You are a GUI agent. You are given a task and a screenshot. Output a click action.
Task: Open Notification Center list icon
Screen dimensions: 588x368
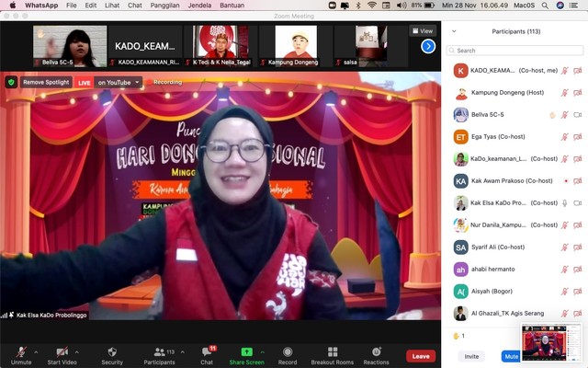573,6
